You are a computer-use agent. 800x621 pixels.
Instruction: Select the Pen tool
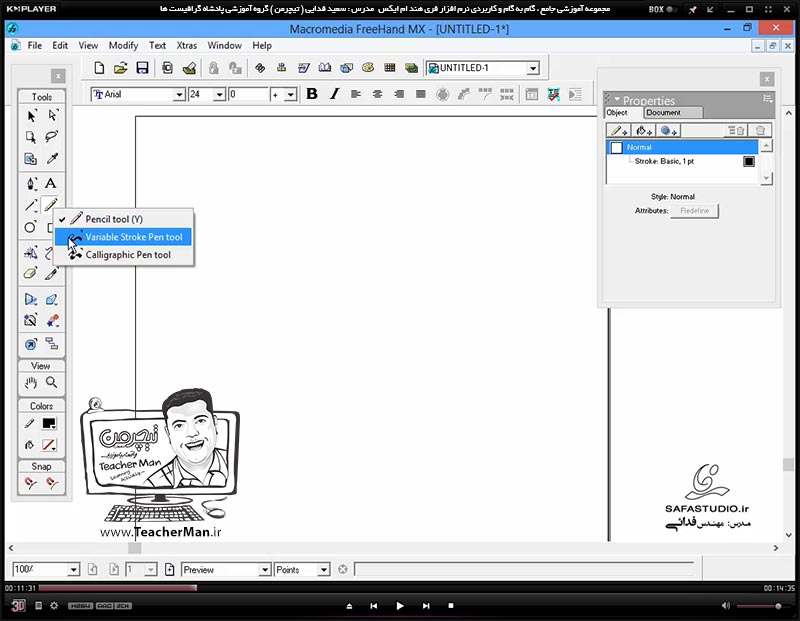(x=31, y=183)
